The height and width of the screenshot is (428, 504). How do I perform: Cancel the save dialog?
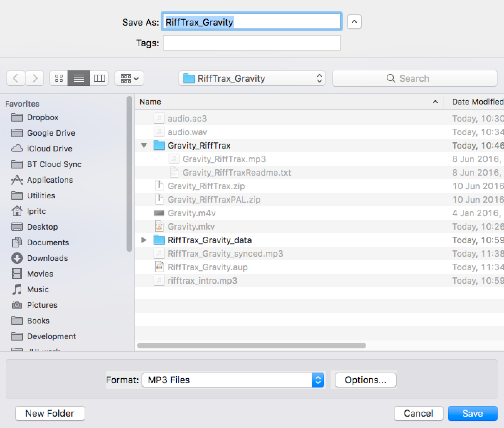pos(418,413)
